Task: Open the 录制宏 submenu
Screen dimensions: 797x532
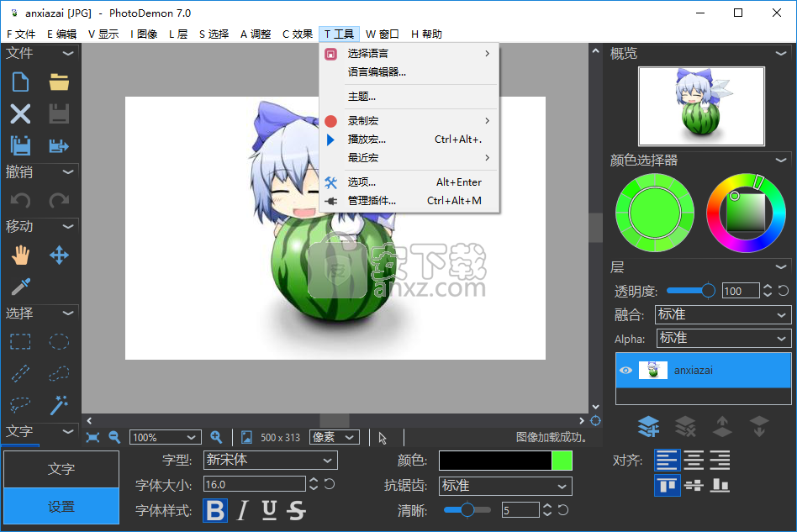Action: point(409,121)
